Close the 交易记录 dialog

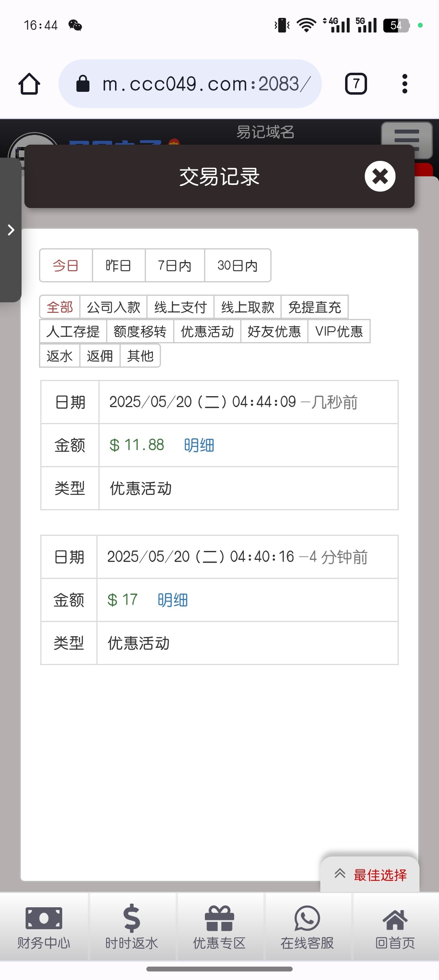380,176
